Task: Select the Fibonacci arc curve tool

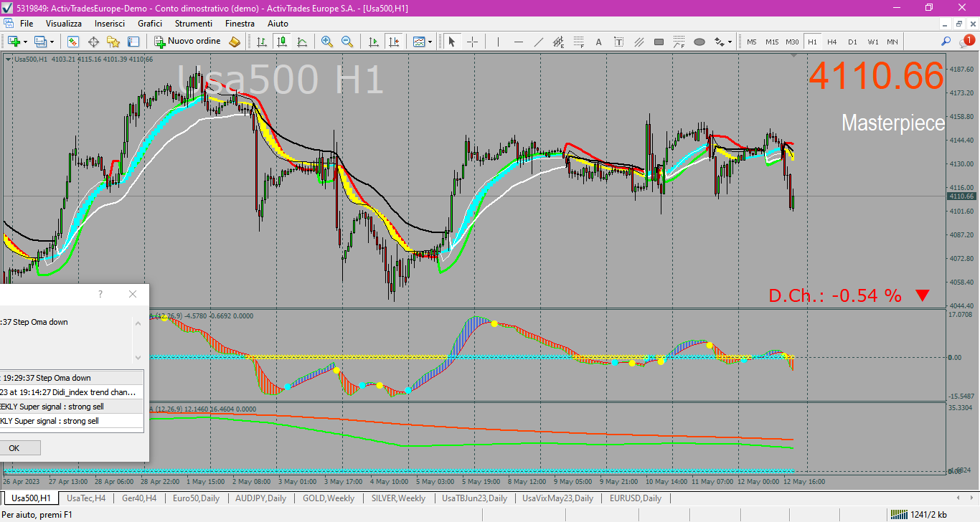Action: click(679, 42)
